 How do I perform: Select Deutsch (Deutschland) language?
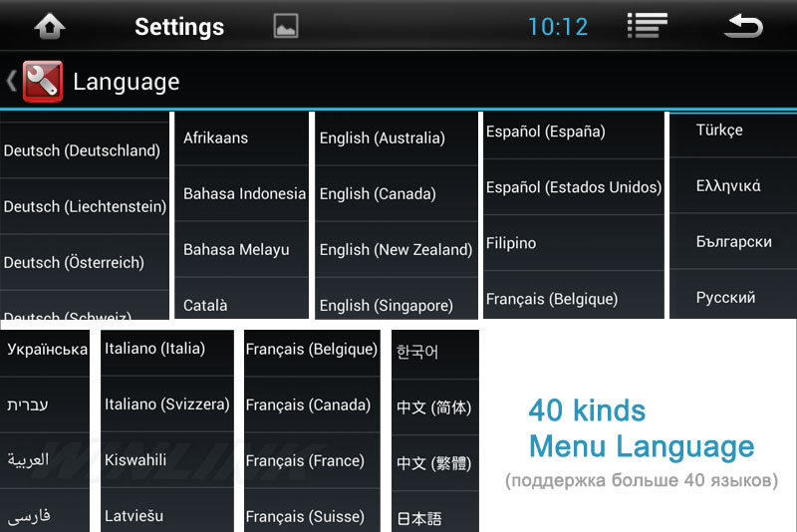tap(83, 150)
